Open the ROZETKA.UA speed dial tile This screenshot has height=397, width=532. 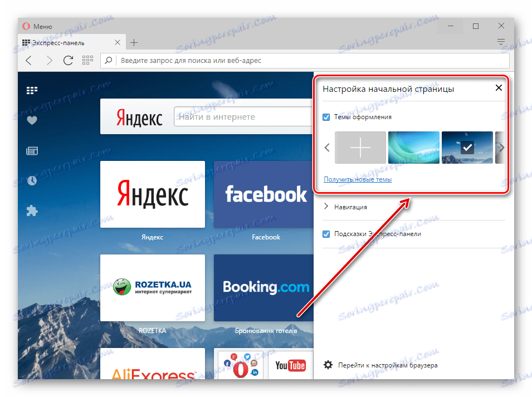(x=153, y=288)
